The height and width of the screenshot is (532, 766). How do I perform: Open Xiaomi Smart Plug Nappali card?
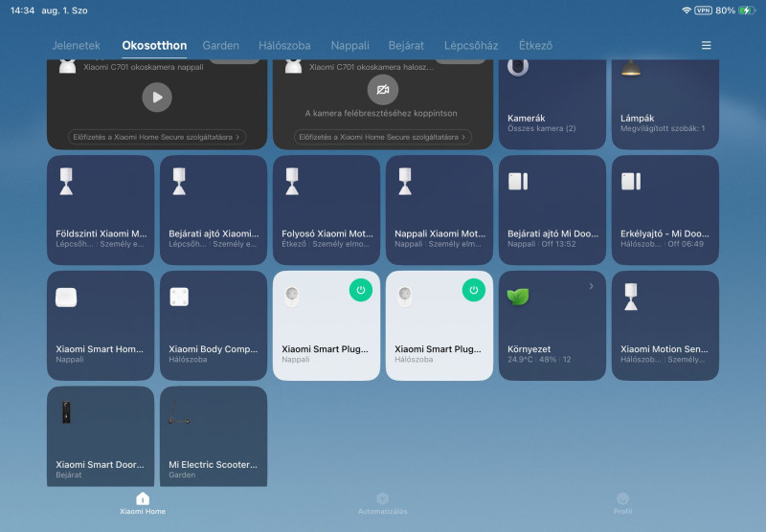click(x=327, y=325)
